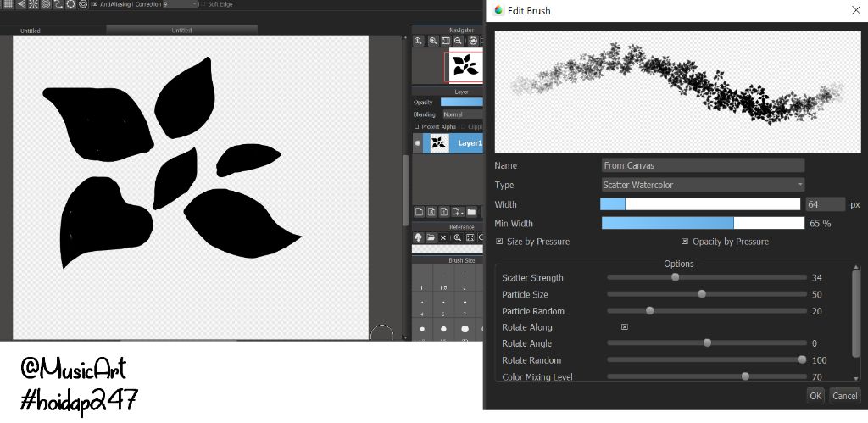
Task: Switch to the first Untitled tab
Action: point(30,31)
